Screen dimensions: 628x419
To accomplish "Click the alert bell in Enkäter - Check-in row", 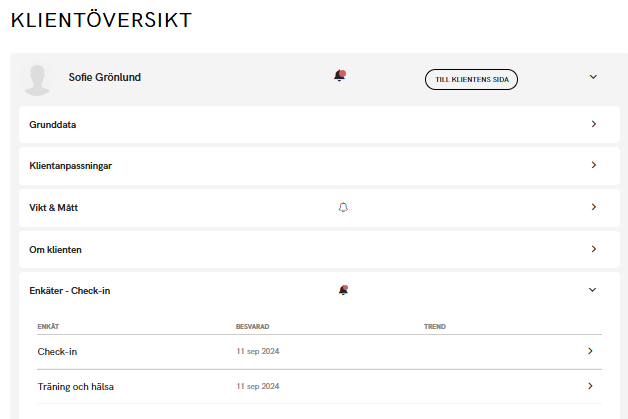I will tap(343, 290).
